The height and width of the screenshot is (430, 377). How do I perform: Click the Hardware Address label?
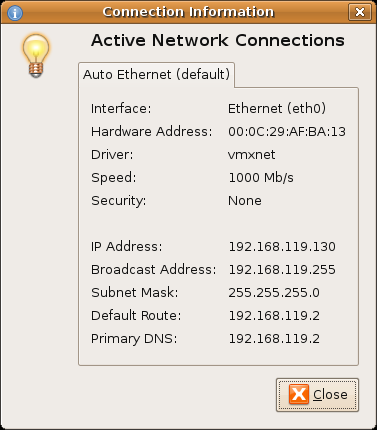[152, 132]
